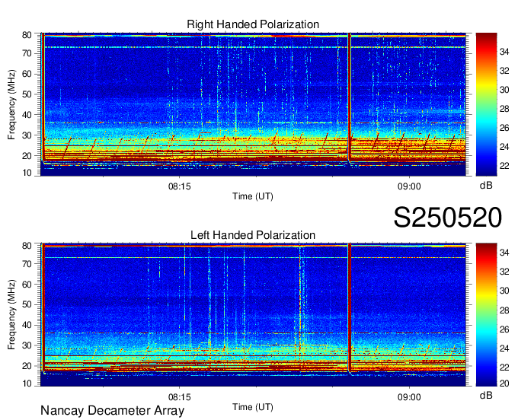Screen dimensions: 518x420
Task: Click the top plot's Time (UT) label
Action: (253, 196)
